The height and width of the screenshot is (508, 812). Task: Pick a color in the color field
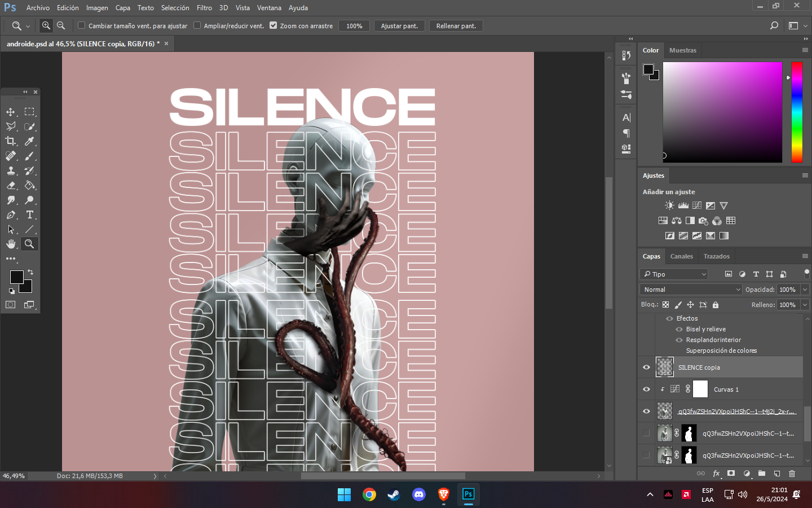722,112
